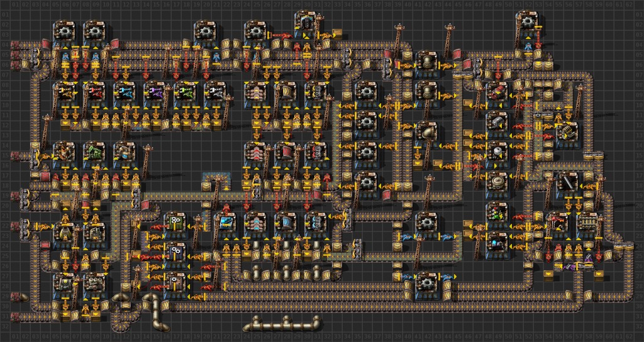
Task: Open the wooden chest beside top-center assembler
Action: [336, 32]
